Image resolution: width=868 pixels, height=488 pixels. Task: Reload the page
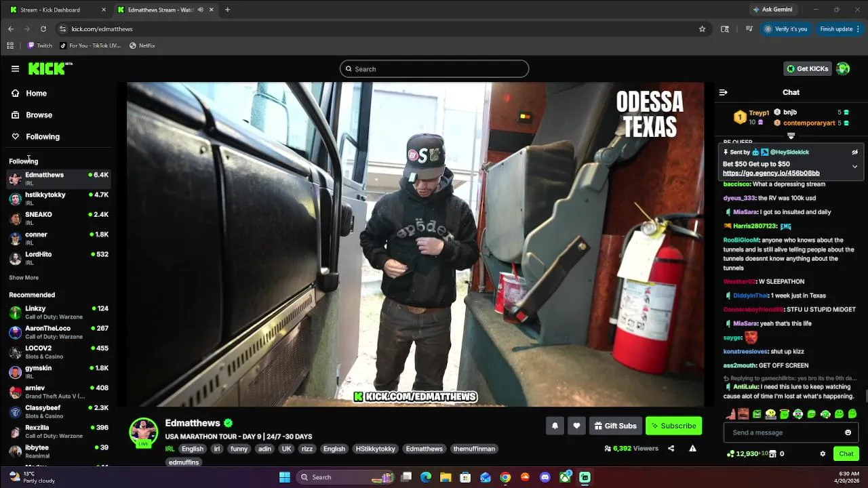43,28
